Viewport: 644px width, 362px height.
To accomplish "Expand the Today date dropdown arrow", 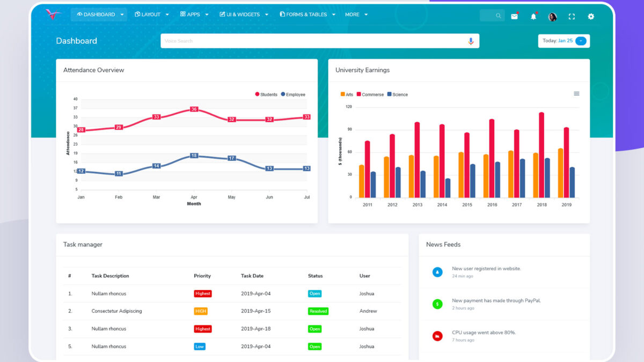I will [581, 41].
